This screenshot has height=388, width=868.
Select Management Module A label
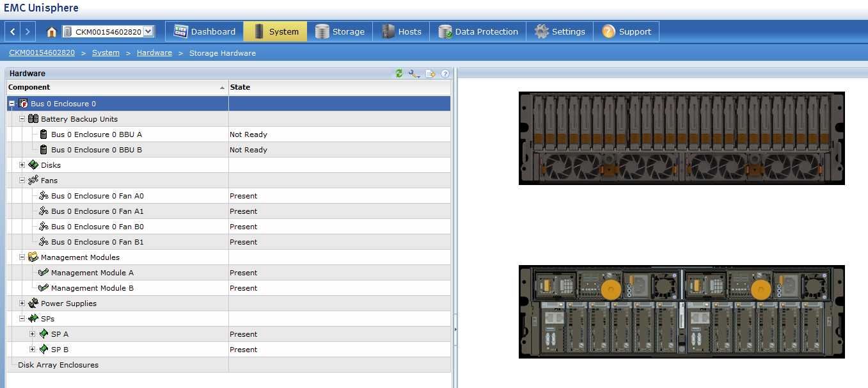[92, 273]
